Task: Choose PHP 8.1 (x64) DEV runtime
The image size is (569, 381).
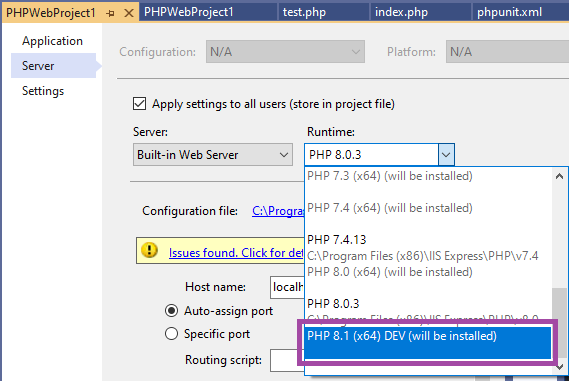Action: click(428, 343)
